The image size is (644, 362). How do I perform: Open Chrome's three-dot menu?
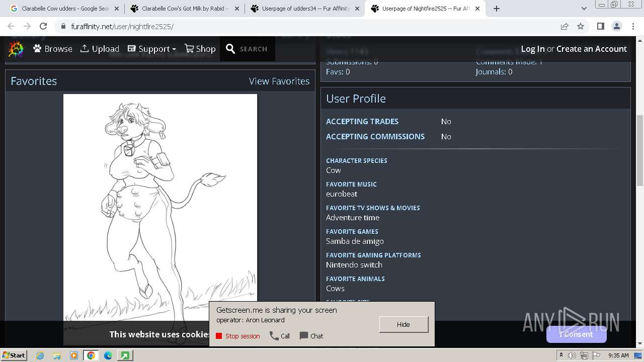[632, 26]
